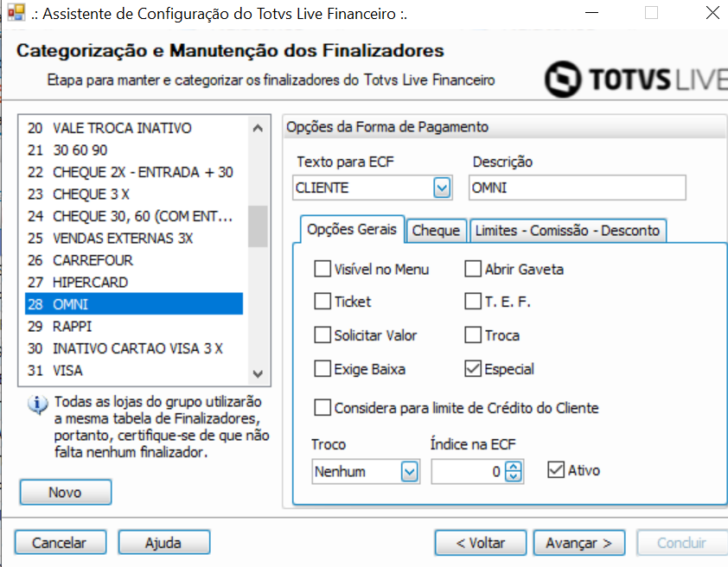The width and height of the screenshot is (728, 567).
Task: Open Ajuda help
Action: [164, 543]
